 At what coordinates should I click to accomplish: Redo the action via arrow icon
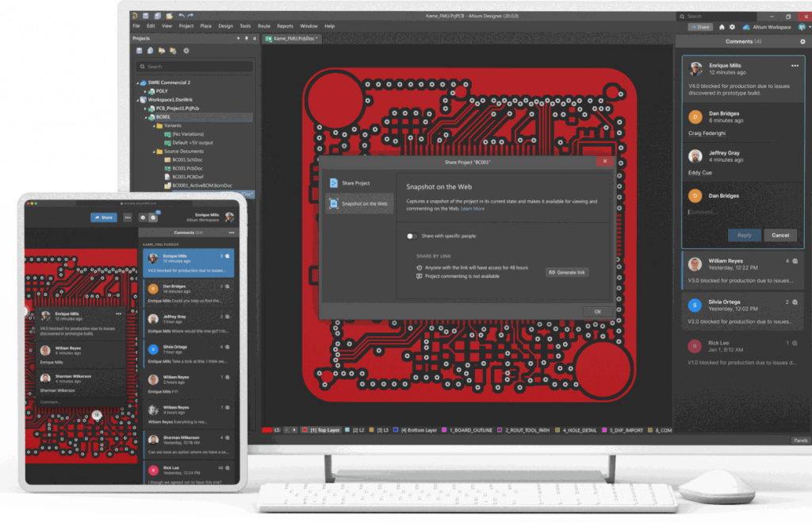pyautogui.click(x=190, y=16)
